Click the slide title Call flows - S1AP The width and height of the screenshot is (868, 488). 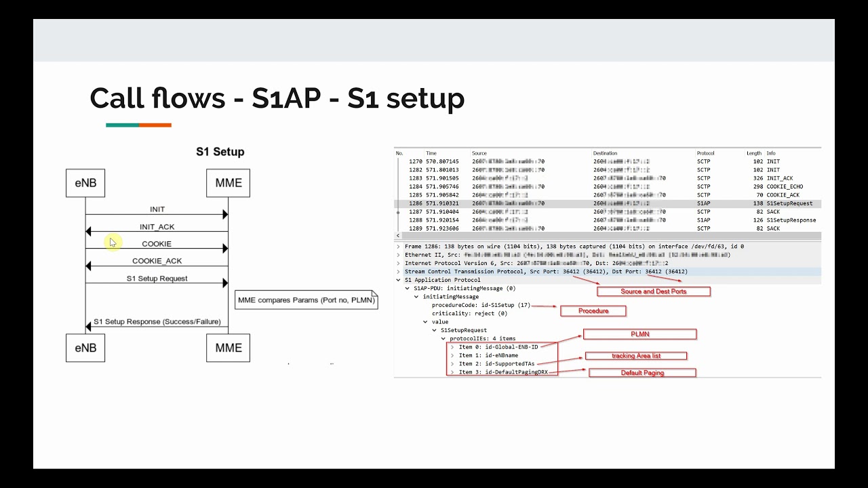(x=277, y=98)
